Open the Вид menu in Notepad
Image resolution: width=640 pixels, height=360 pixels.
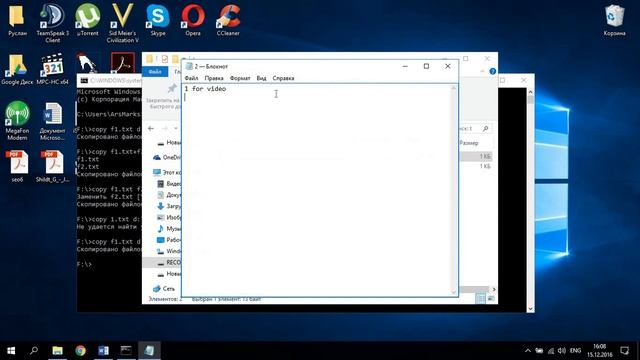(x=261, y=78)
